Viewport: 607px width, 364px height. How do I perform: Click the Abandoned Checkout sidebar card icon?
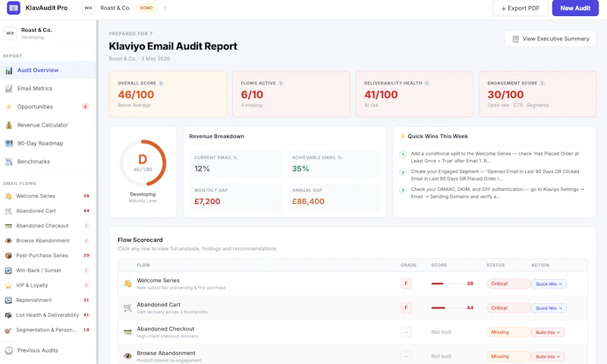point(8,226)
